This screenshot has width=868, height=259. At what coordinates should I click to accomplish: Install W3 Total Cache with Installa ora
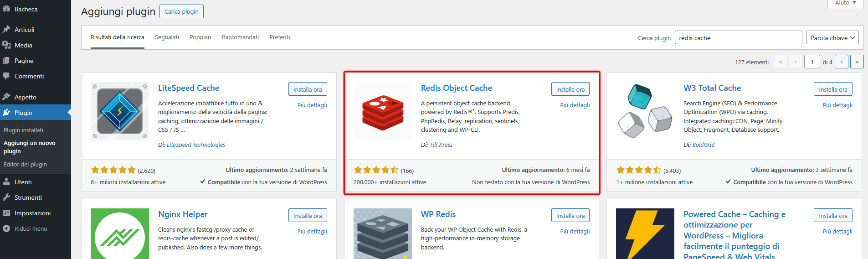[833, 89]
